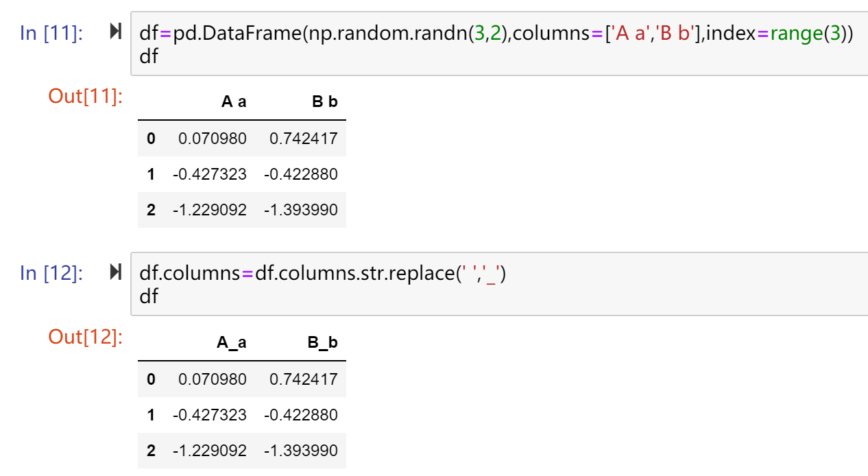Click the Out[12] output prompt area

coord(85,337)
